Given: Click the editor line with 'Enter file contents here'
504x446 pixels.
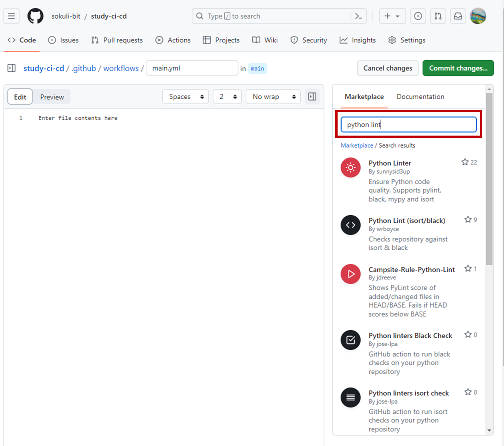Looking at the screenshot, I should (x=78, y=118).
